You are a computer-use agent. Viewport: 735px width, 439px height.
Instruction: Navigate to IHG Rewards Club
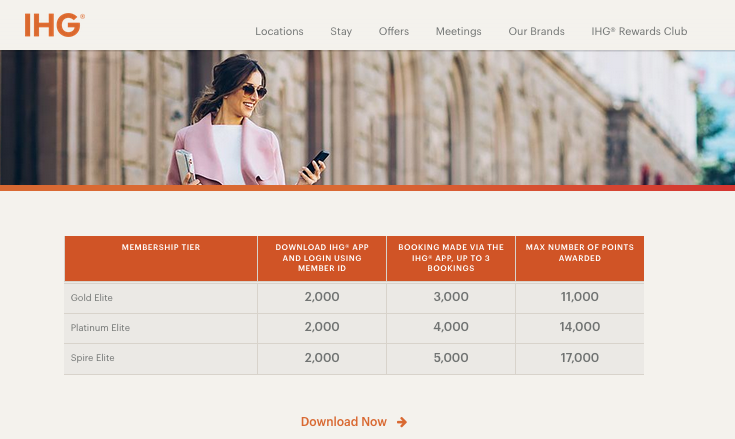[639, 32]
